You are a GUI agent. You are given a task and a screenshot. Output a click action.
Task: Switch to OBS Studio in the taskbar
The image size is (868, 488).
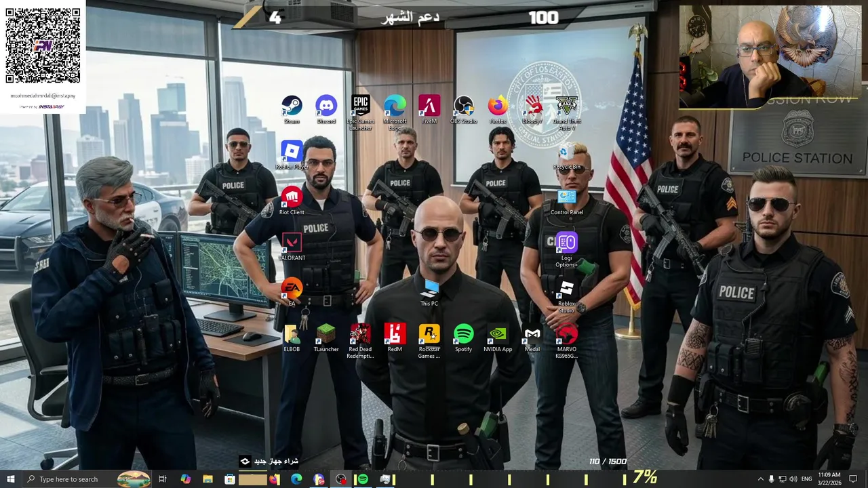[340, 479]
